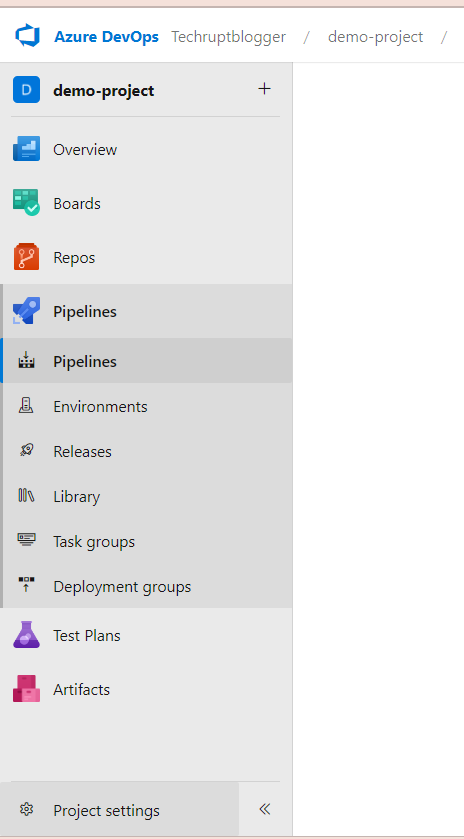Open the Overview section icon
This screenshot has height=839, width=464.
[26, 149]
